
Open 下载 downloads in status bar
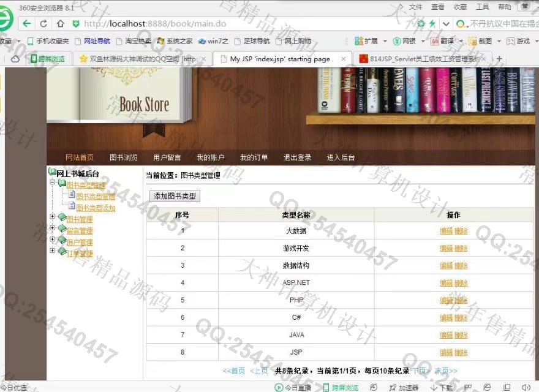442,388
